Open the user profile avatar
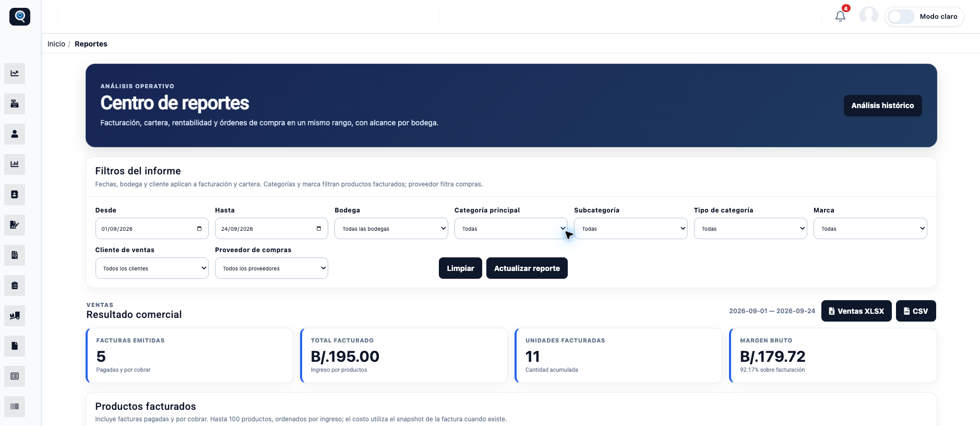980x426 pixels. click(869, 16)
